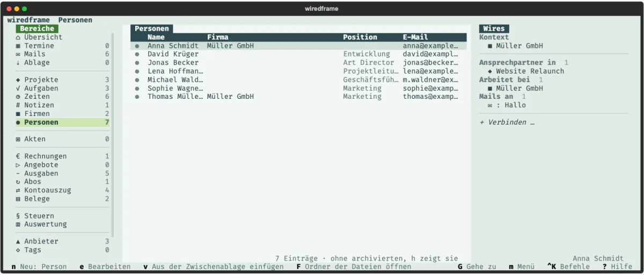Open the Website Relaunch wire
Image resolution: width=644 pixels, height=275 pixels.
click(x=526, y=71)
